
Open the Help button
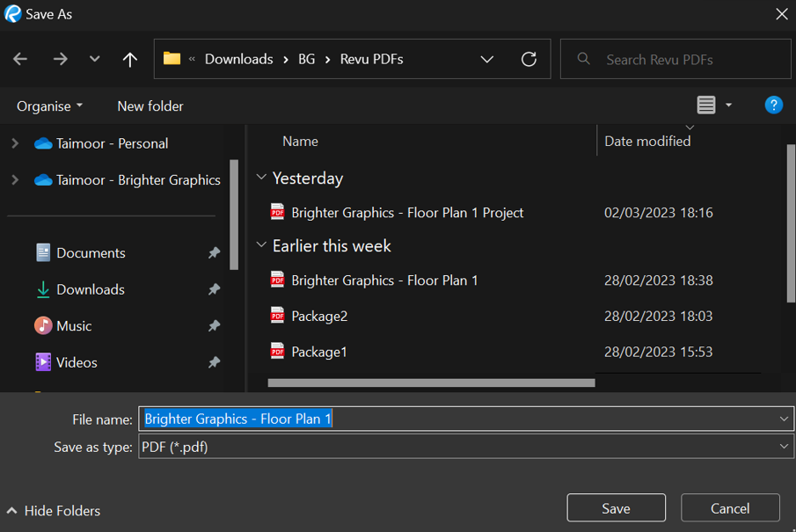pyautogui.click(x=773, y=105)
